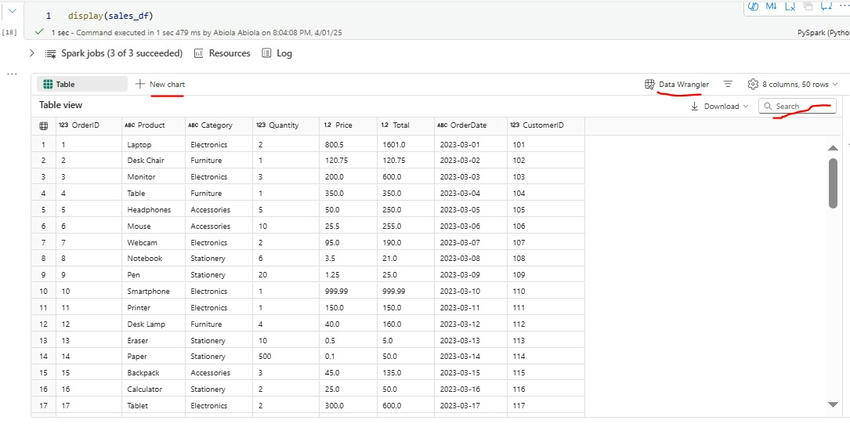Open the Log view
The image size is (850, 424).
click(x=277, y=53)
